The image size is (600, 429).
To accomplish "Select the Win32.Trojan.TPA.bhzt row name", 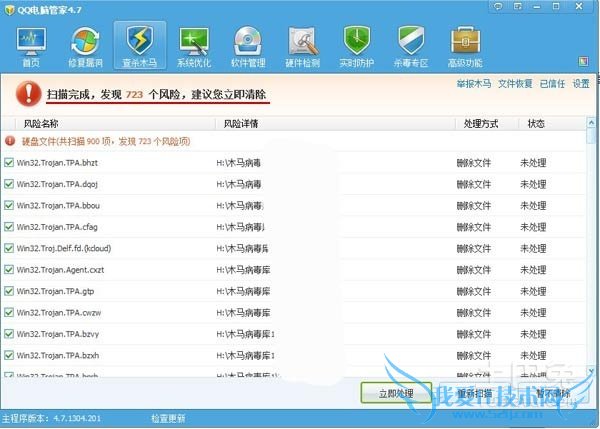I will coord(57,163).
